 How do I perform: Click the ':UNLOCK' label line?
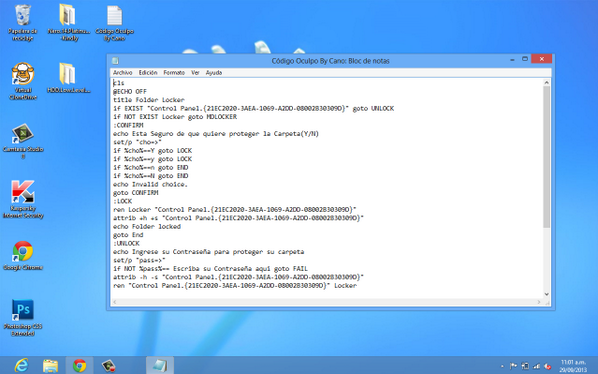126,243
